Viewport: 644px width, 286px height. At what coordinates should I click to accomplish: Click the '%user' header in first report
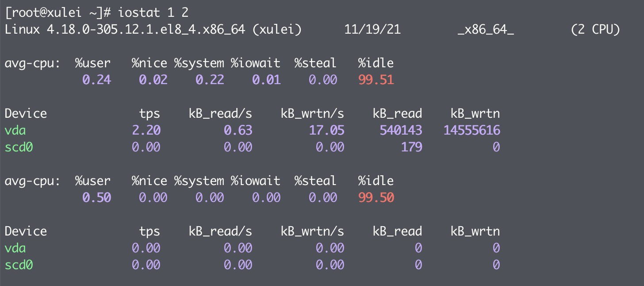[x=93, y=63]
